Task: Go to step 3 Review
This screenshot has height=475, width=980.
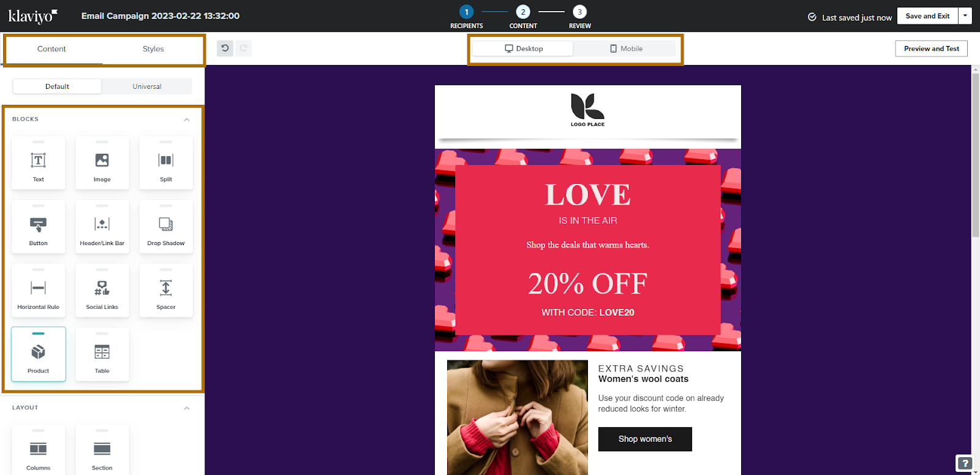Action: coord(579,17)
